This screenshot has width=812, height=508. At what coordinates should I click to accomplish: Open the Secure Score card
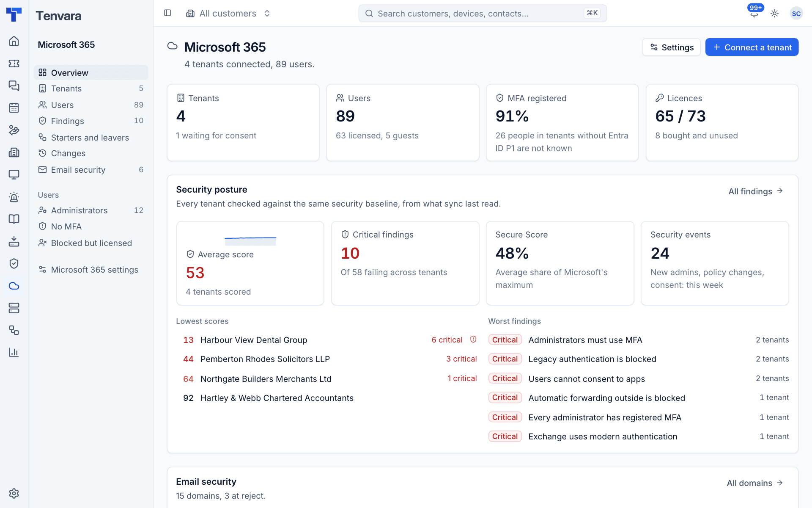coord(560,263)
